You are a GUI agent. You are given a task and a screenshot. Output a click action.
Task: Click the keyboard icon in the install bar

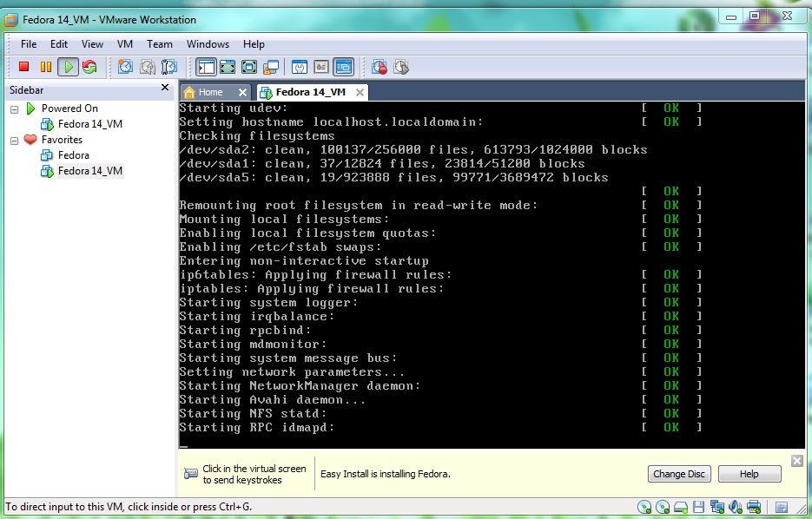point(190,474)
